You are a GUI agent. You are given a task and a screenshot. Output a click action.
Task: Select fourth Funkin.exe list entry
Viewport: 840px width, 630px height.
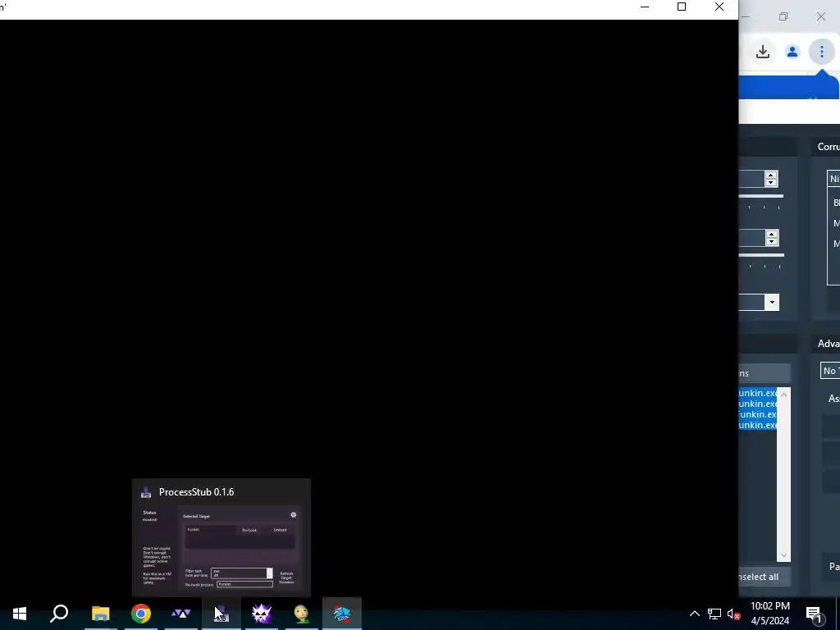[757, 426]
